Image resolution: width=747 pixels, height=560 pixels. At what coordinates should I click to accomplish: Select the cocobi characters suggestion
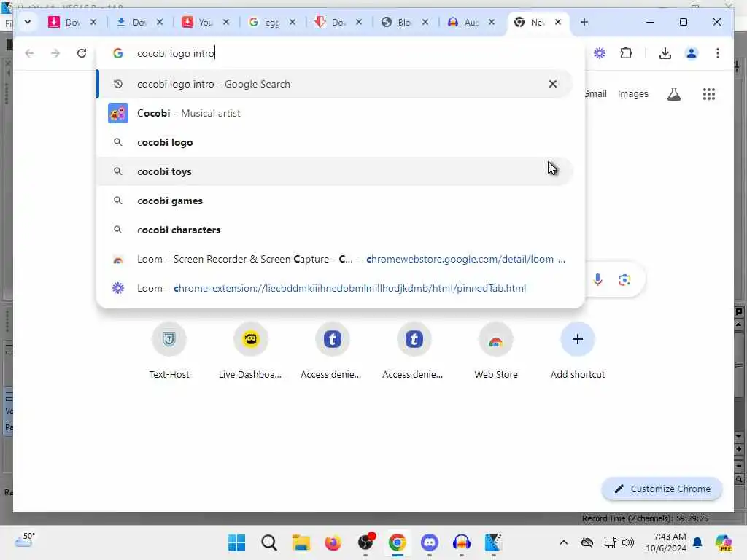(334, 230)
